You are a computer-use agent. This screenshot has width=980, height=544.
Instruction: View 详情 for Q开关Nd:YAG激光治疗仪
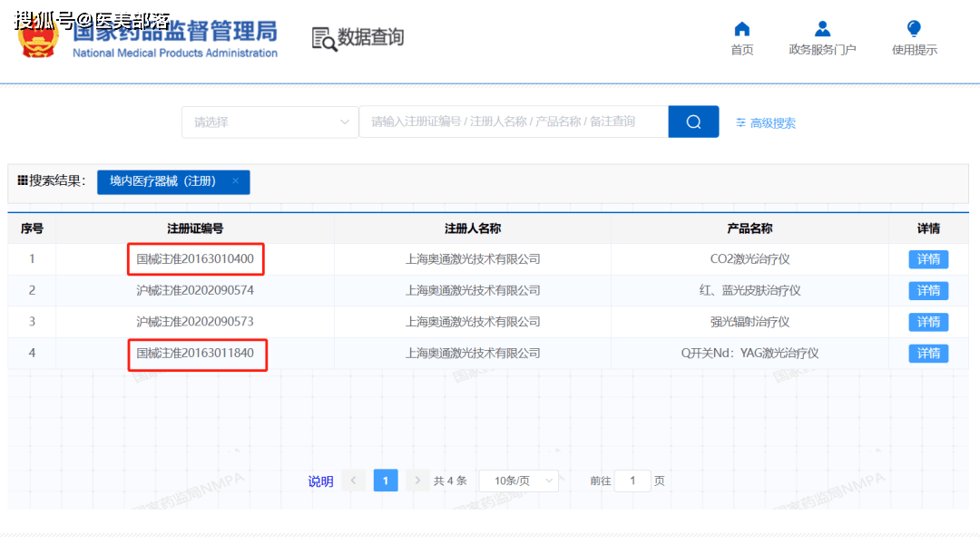927,354
